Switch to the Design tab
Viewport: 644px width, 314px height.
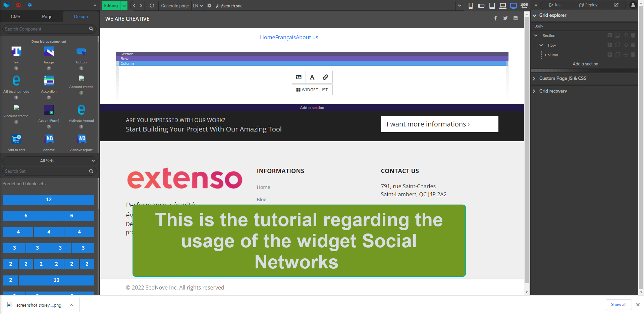(81, 16)
